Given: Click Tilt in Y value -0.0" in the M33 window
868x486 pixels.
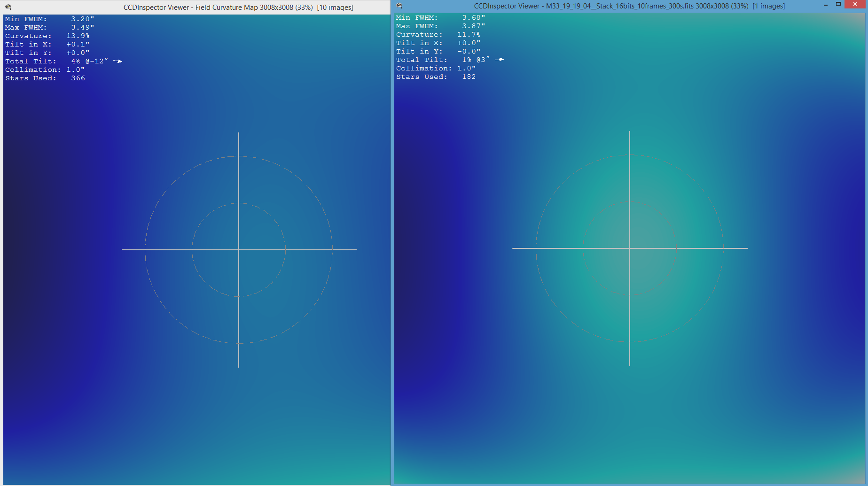Looking at the screenshot, I should pos(469,52).
